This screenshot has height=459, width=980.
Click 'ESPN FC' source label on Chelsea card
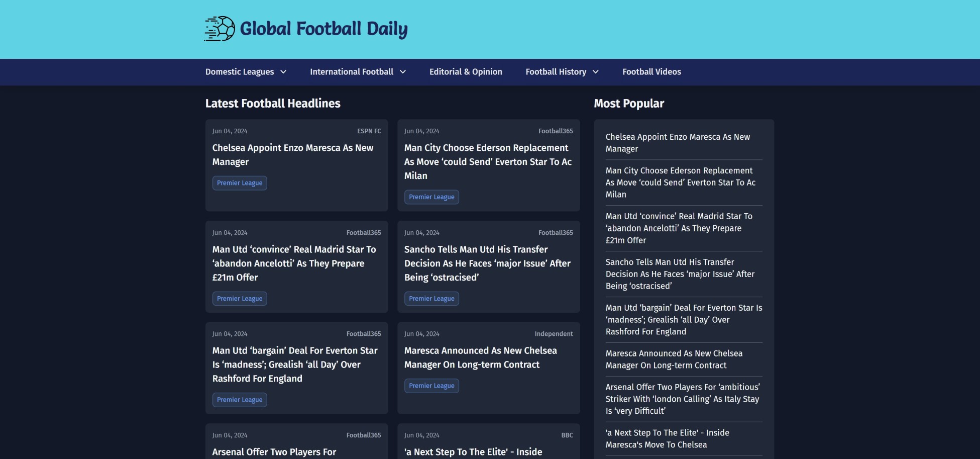tap(369, 131)
